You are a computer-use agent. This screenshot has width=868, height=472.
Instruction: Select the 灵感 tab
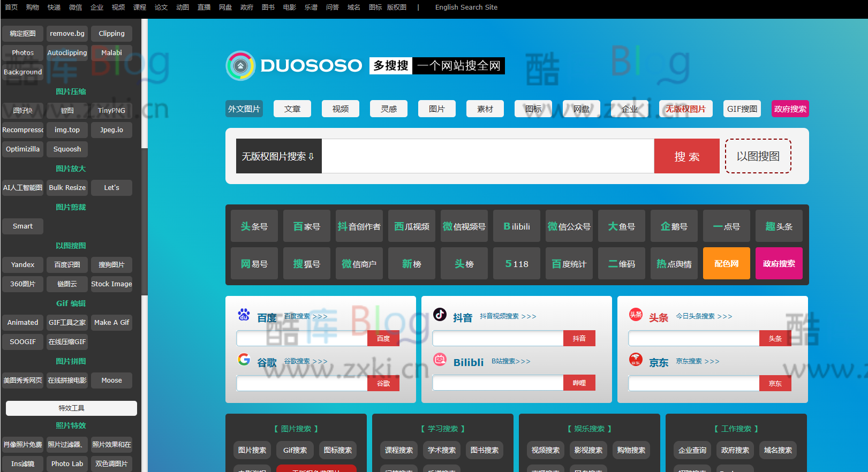click(x=389, y=109)
